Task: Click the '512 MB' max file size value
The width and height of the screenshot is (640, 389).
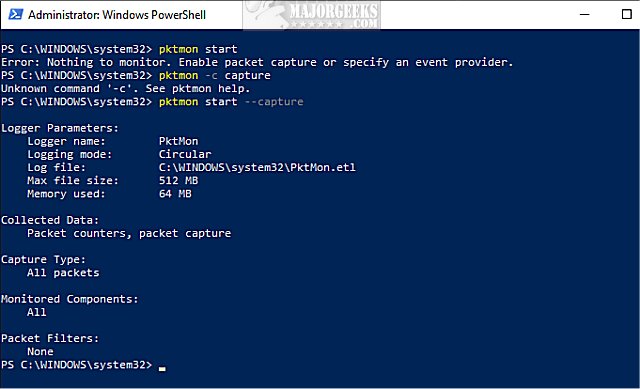Action: click(178, 180)
